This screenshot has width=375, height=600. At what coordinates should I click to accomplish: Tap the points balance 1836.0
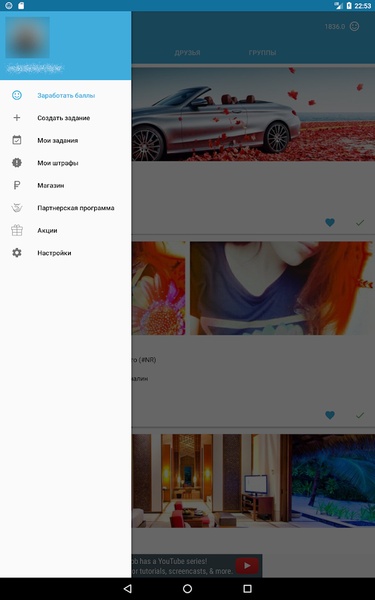tap(335, 26)
